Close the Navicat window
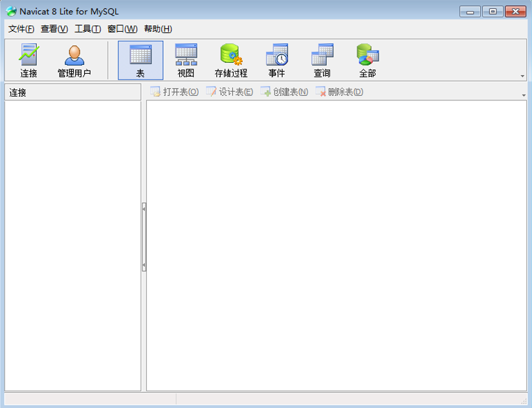Image resolution: width=532 pixels, height=408 pixels. [x=515, y=12]
